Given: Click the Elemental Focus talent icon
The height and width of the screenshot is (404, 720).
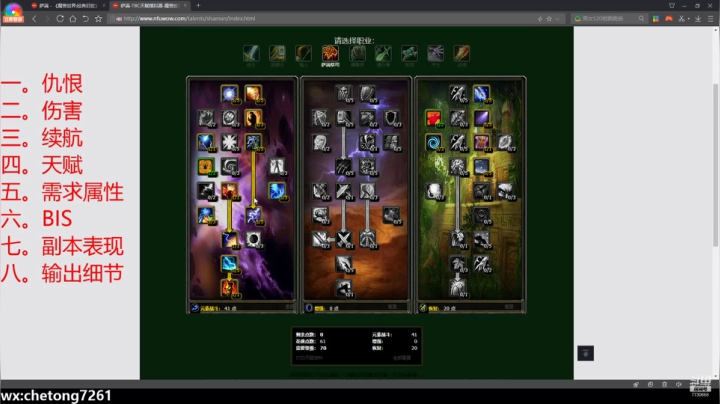Looking at the screenshot, I should tap(205, 142).
